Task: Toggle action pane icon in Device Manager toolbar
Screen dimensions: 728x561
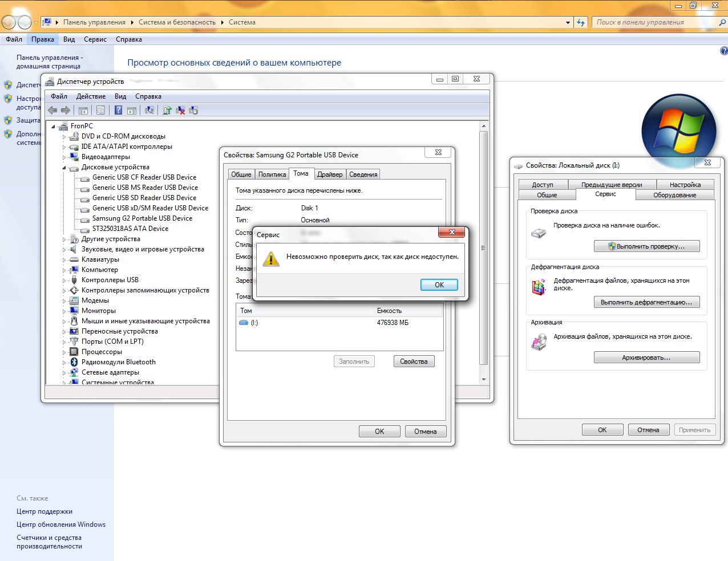Action: click(132, 110)
